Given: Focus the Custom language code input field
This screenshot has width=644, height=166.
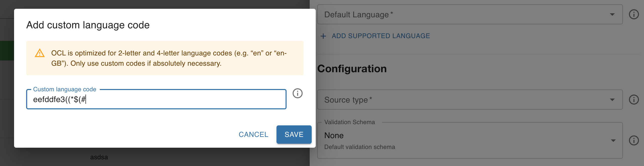Looking at the screenshot, I should click(x=156, y=99).
